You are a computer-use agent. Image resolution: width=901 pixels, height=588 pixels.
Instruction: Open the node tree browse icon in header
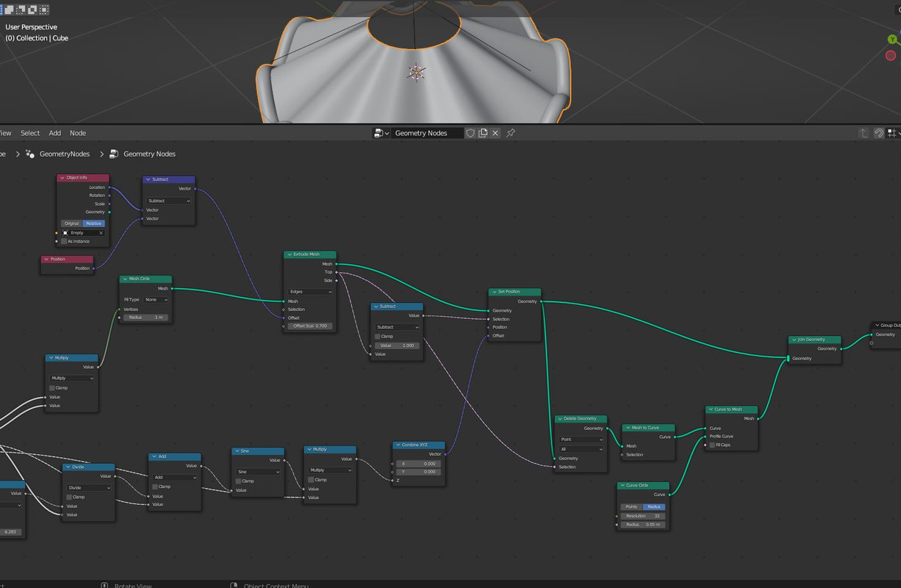[x=381, y=133]
